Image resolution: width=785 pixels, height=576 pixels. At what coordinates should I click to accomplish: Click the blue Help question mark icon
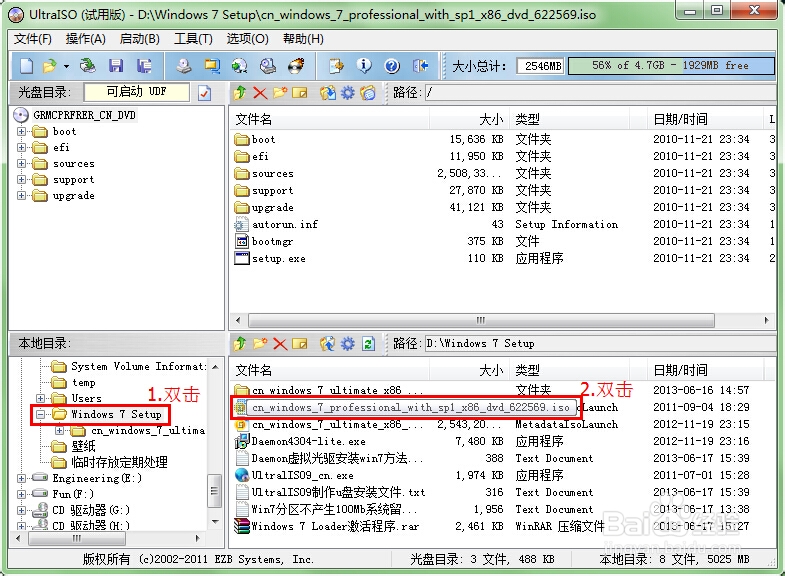click(x=392, y=66)
